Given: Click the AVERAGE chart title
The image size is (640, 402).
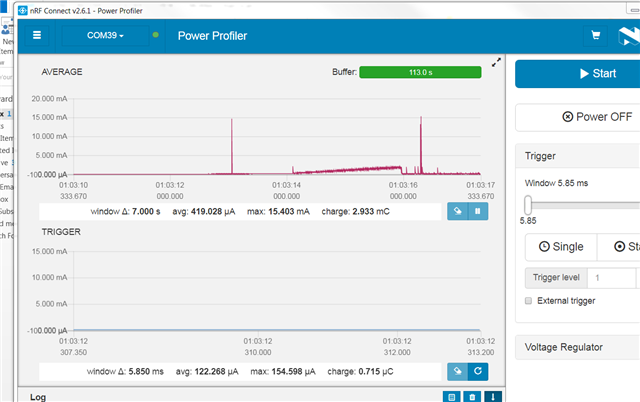Looking at the screenshot, I should [62, 72].
